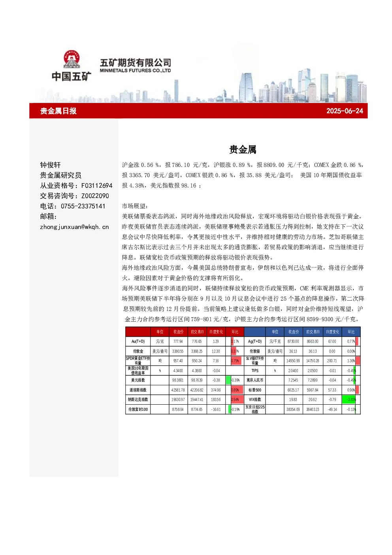This screenshot has width=392, height=555.
Task: Click the 东京日经225 closing value 38354.09
Action: coord(293,409)
